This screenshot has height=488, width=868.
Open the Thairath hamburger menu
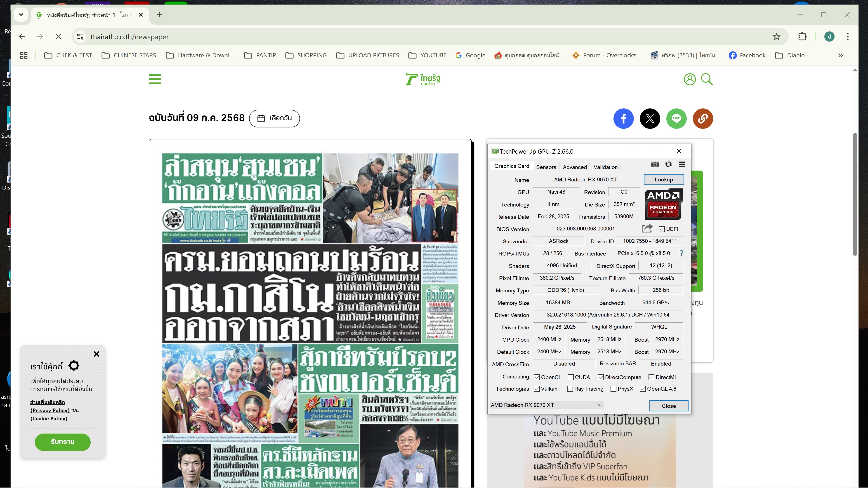[x=155, y=80]
